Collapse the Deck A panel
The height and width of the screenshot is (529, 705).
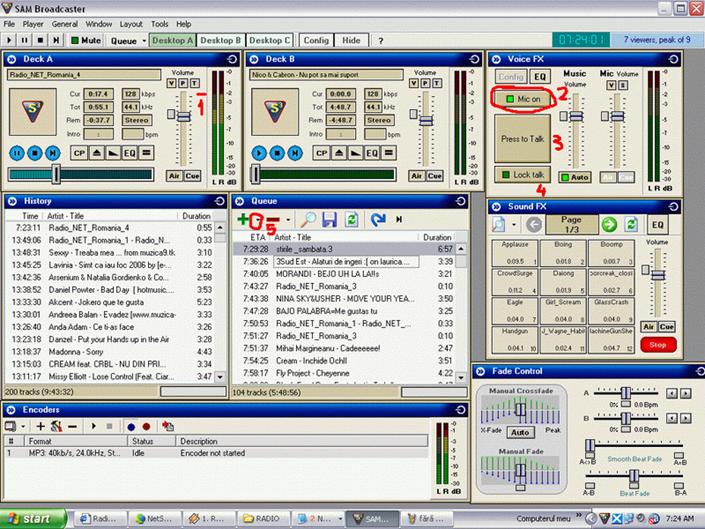(12, 59)
